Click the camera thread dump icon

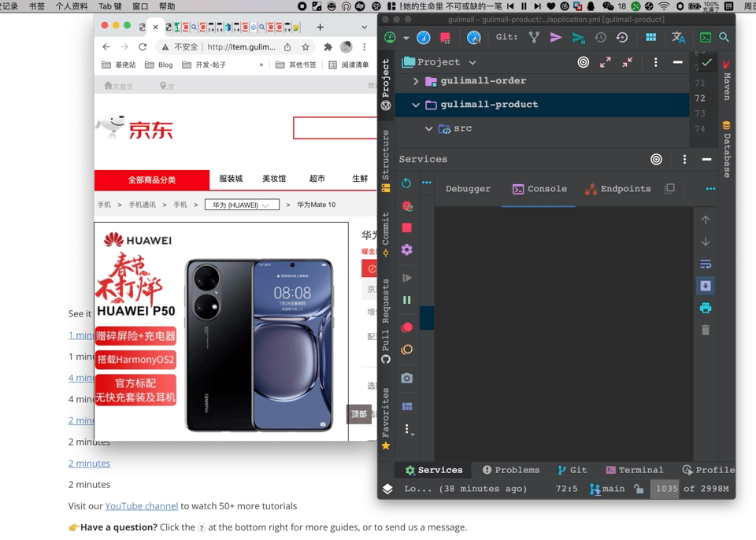point(407,378)
